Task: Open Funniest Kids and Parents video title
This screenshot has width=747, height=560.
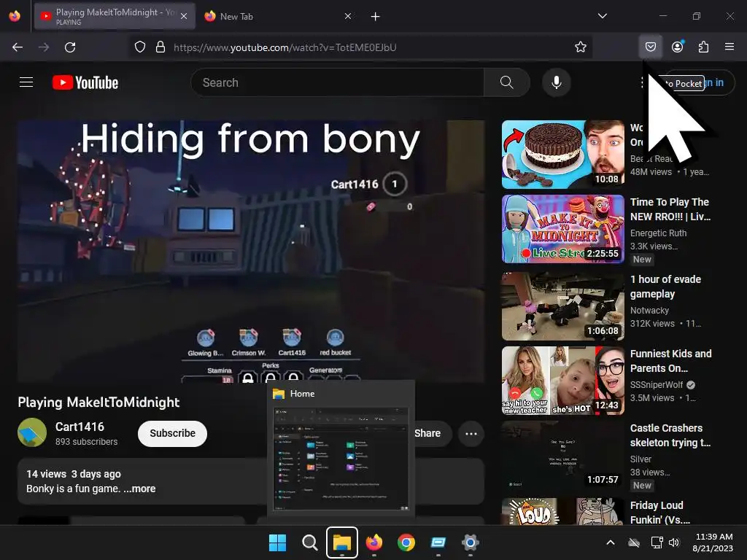Action: tap(671, 361)
